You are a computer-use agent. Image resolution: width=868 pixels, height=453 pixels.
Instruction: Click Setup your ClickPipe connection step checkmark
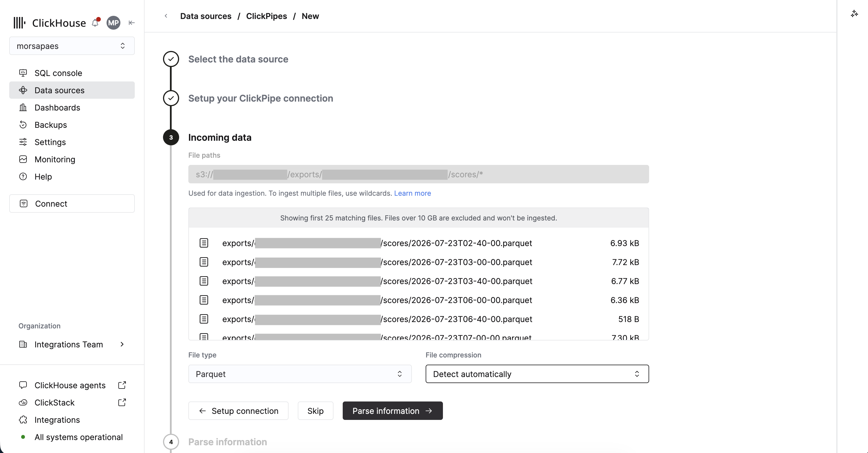tap(171, 98)
